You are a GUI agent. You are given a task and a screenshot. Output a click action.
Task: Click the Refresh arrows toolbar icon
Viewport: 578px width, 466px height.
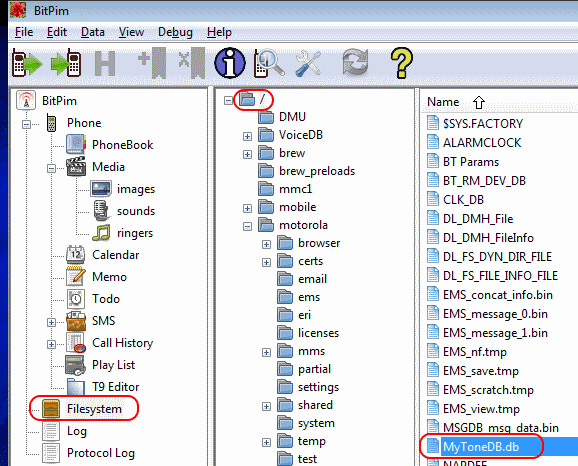pos(355,63)
